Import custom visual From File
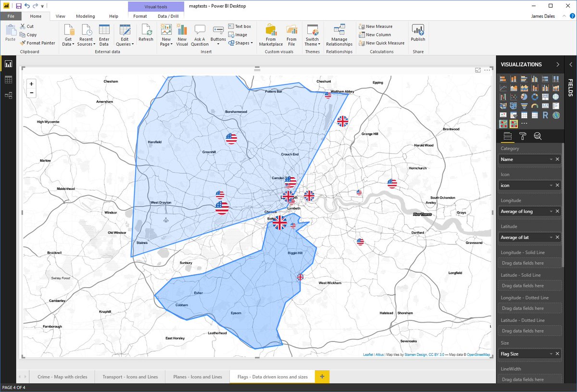Image resolution: width=577 pixels, height=392 pixels. click(291, 35)
